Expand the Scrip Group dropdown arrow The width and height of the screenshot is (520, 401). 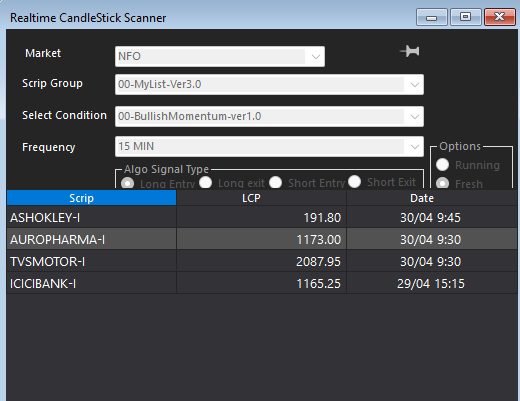[415, 85]
